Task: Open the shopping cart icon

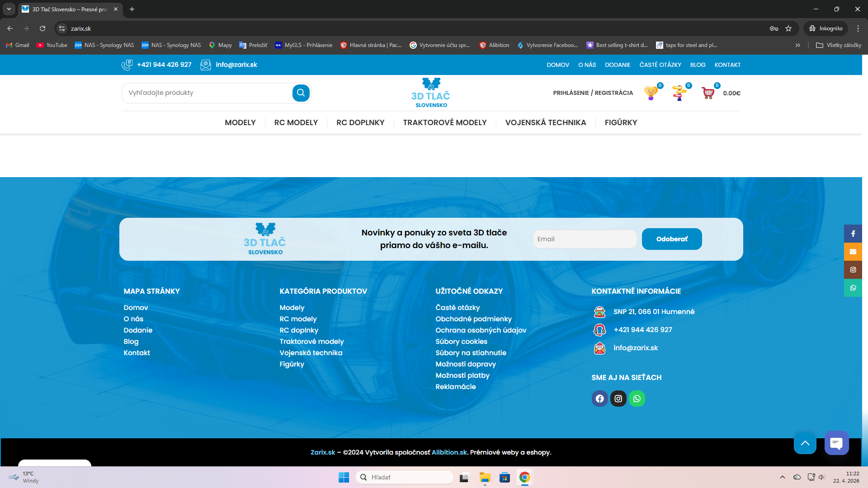Action: pos(708,93)
